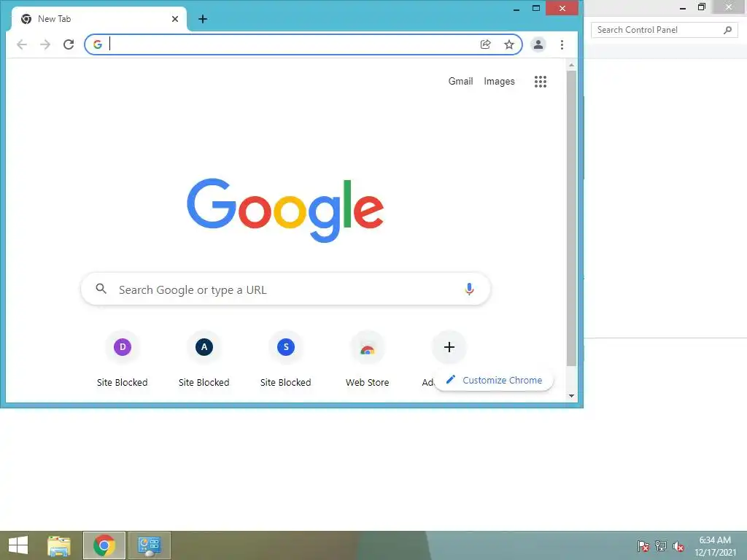The image size is (747, 560).
Task: Click the Control Panel search magnifier icon
Action: point(727,30)
